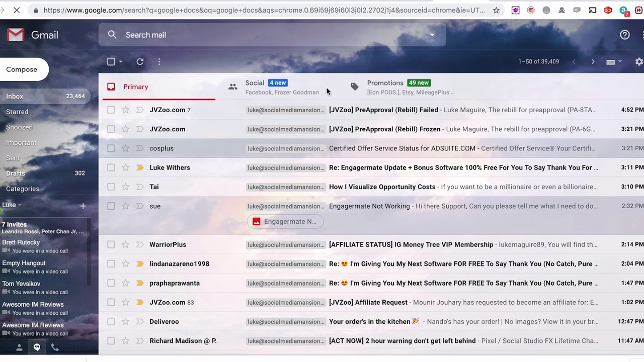Refresh the inbox

click(140, 61)
